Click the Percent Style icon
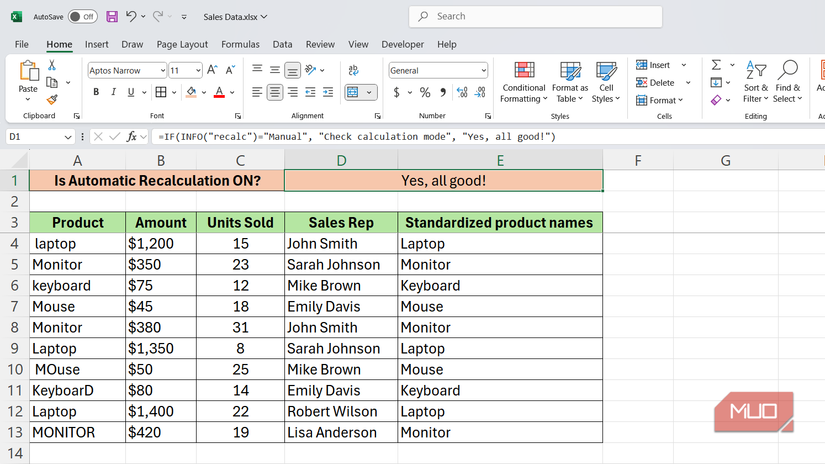Image resolution: width=825 pixels, height=464 pixels. pos(425,92)
